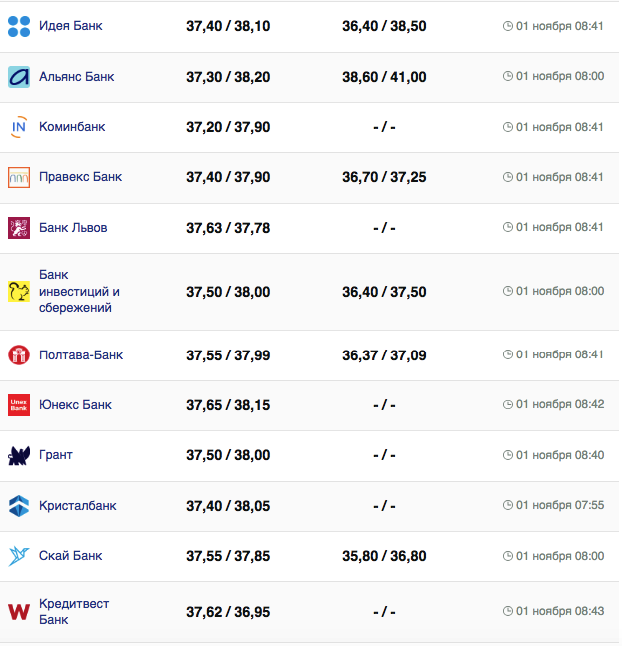Click the Коминбанк IN logo
The height and width of the screenshot is (646, 622).
coord(19,127)
